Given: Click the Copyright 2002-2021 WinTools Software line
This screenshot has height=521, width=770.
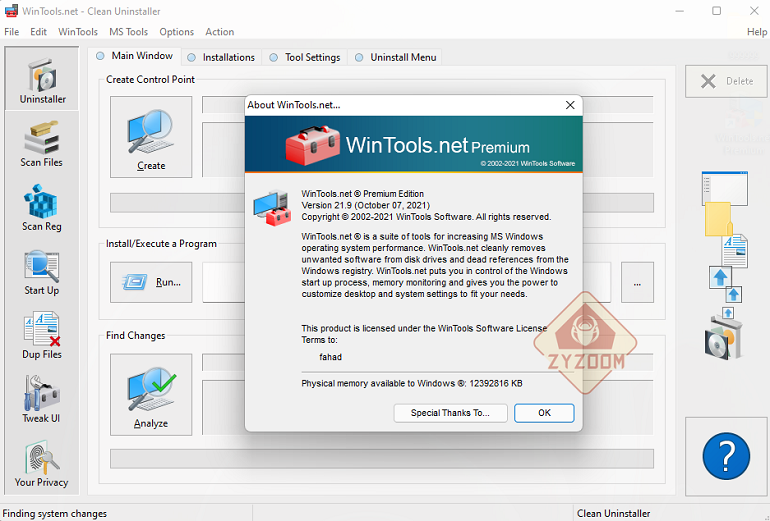Looking at the screenshot, I should click(426, 217).
